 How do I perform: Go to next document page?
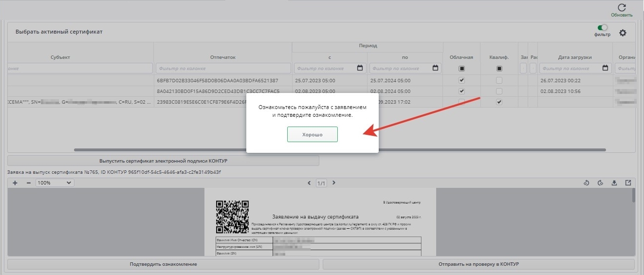[333, 183]
